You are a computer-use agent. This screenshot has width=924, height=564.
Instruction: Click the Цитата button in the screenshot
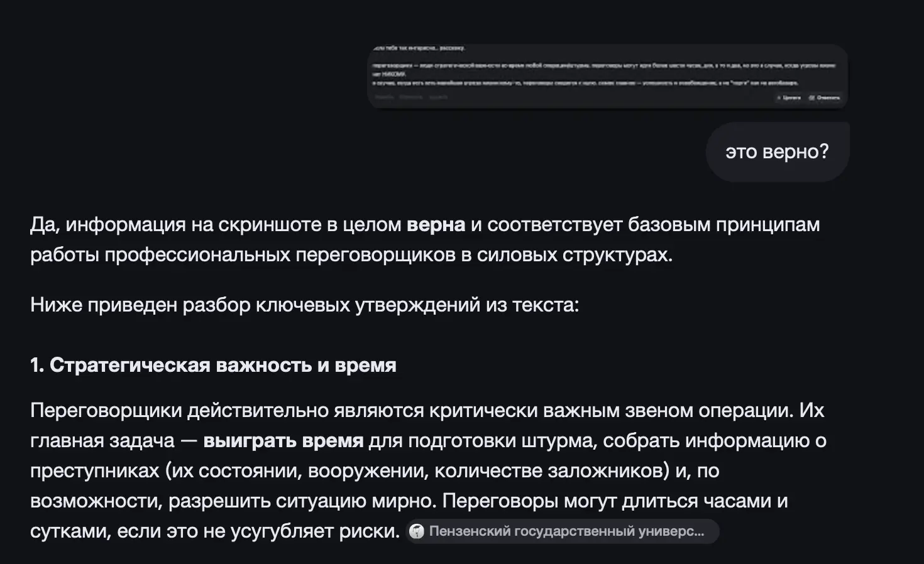[x=792, y=98]
